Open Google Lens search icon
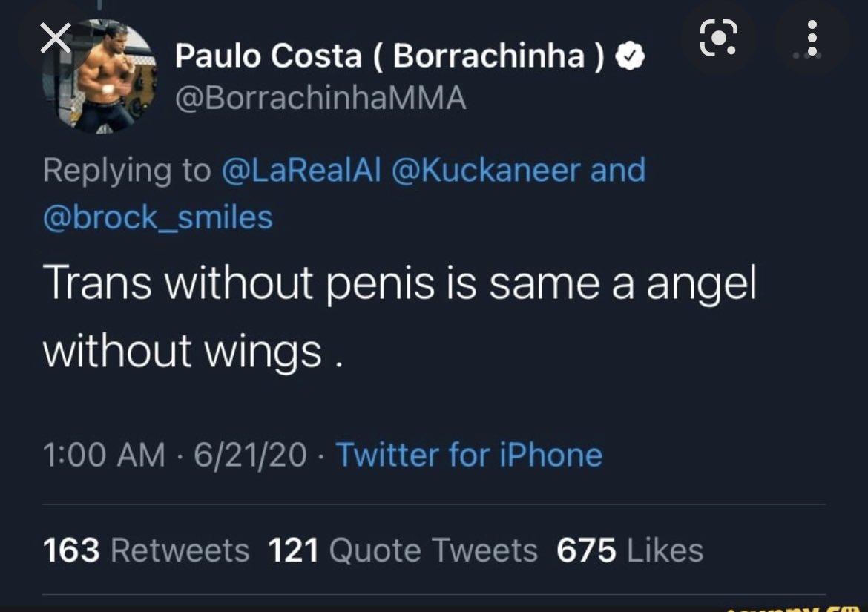This screenshot has width=868, height=612. [719, 37]
